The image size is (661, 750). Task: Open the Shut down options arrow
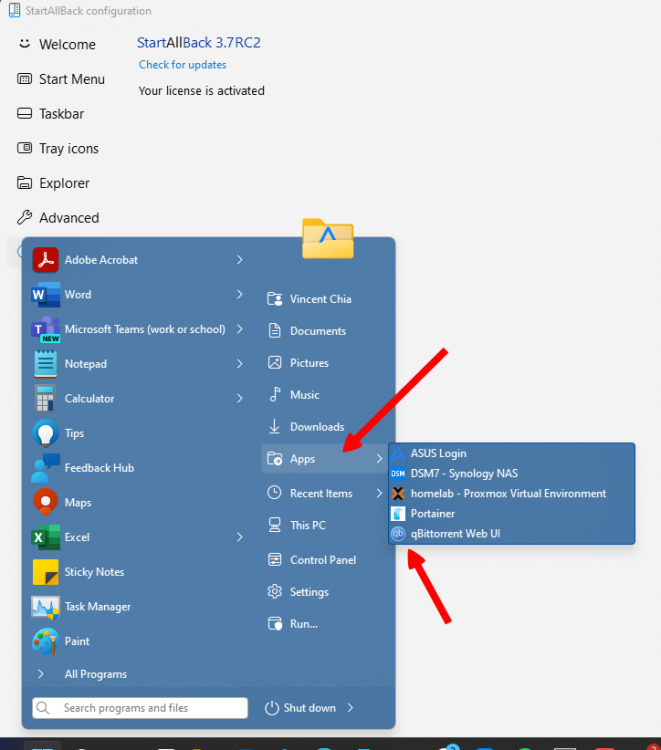tap(351, 708)
